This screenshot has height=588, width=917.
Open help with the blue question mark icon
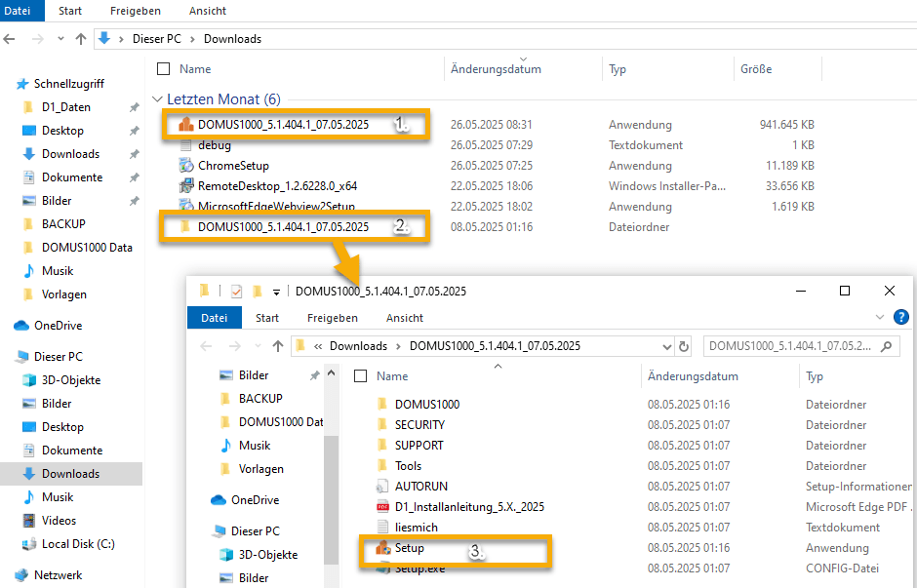point(901,317)
